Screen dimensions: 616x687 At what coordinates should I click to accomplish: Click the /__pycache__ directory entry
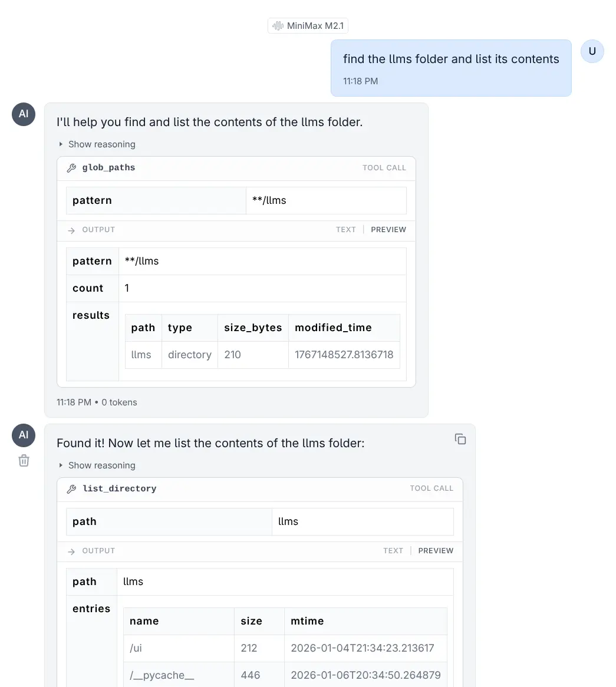click(162, 675)
